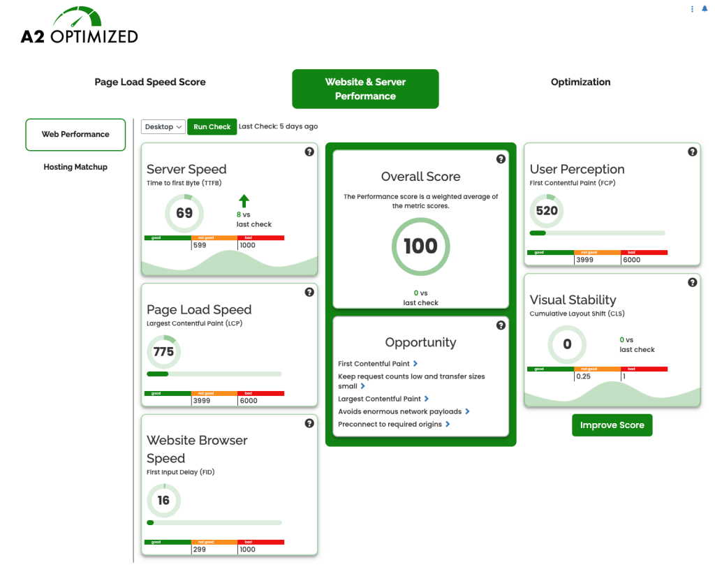Click the vertical dots menu icon
715x588 pixels.
(691, 8)
